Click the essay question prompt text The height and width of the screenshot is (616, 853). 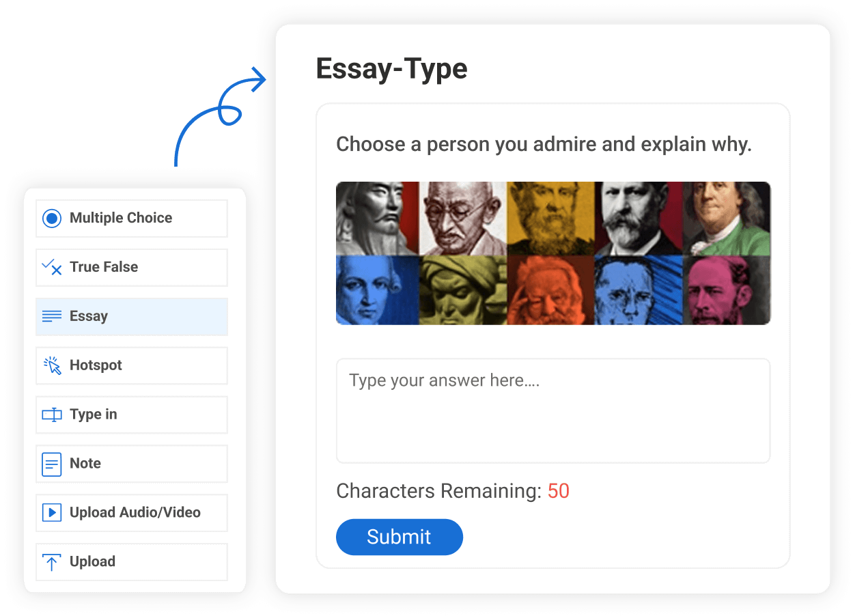[x=544, y=145]
